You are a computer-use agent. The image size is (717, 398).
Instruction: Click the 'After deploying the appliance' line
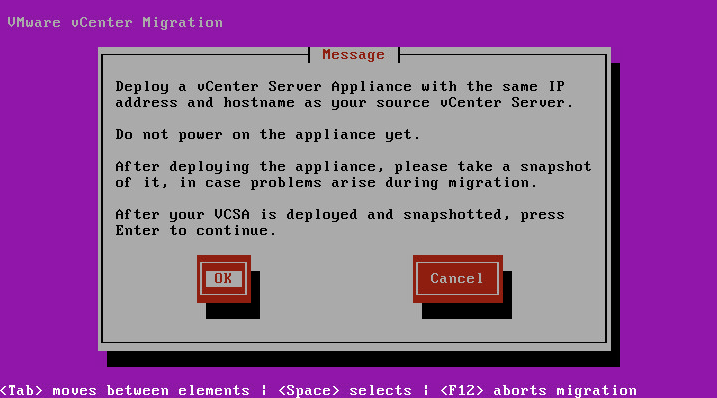tap(353, 167)
